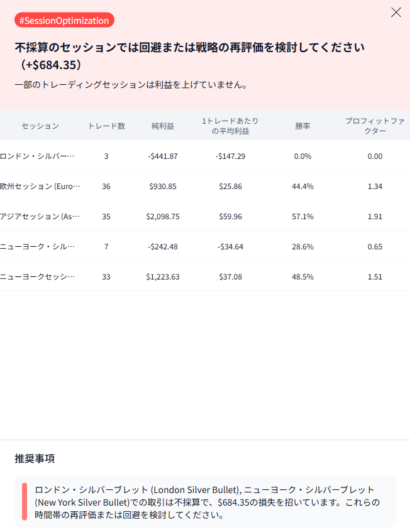The width and height of the screenshot is (410, 532).
Task: Select the アジアセッション row
Action: click(x=40, y=216)
